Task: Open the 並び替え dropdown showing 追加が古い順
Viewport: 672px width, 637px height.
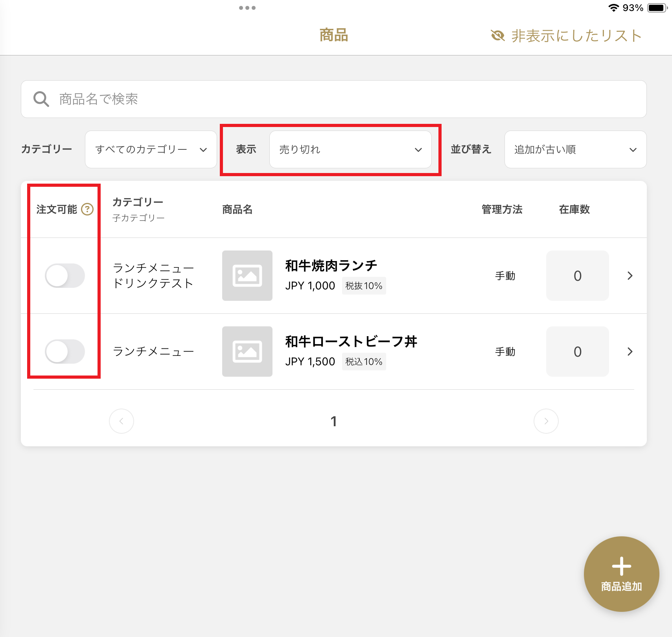Action: (575, 149)
